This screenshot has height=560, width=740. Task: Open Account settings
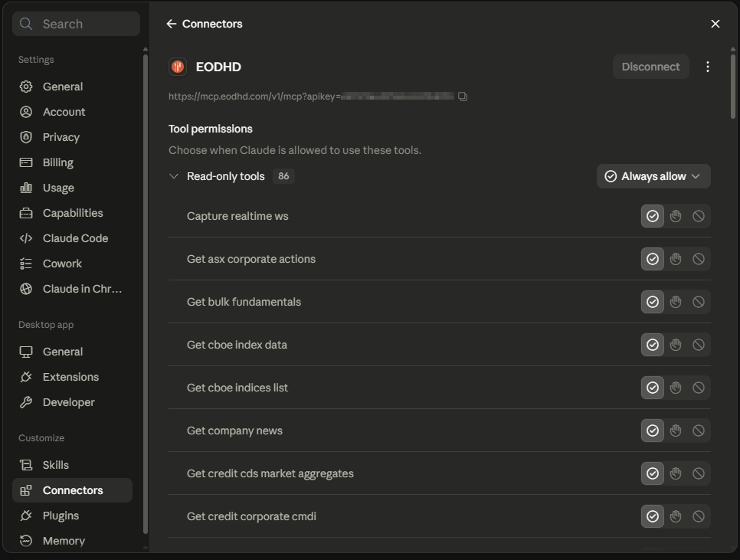coord(72,112)
